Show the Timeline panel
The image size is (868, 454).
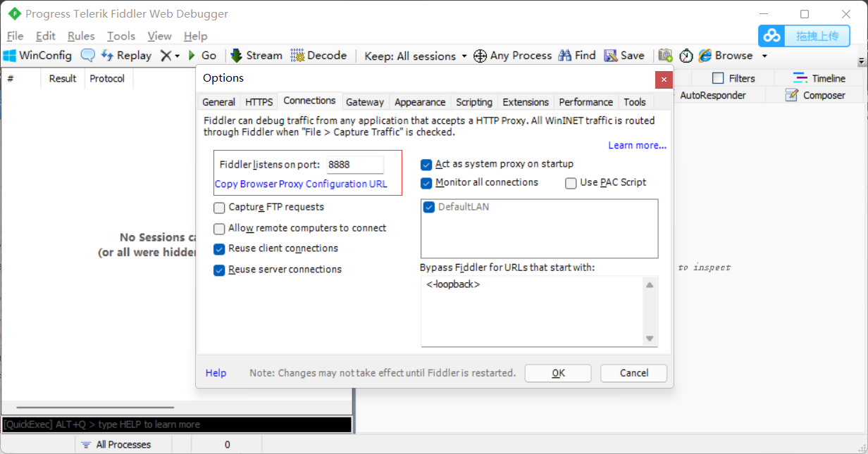(x=819, y=78)
